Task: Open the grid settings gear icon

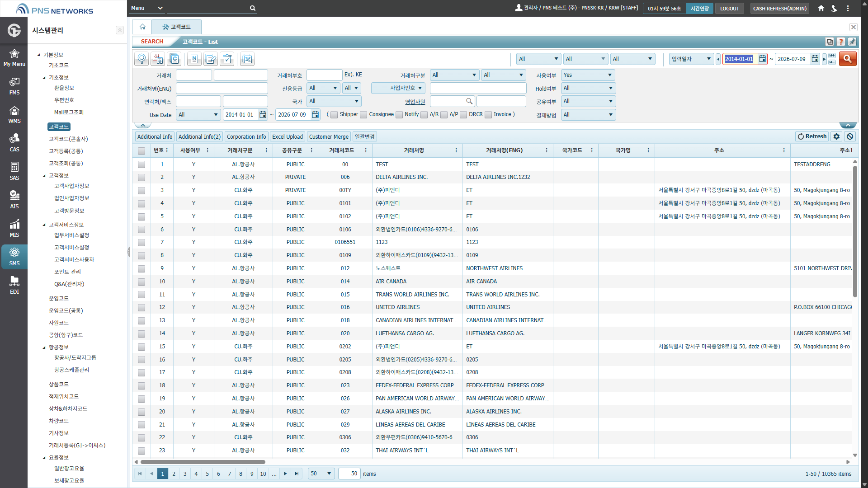Action: pos(837,136)
